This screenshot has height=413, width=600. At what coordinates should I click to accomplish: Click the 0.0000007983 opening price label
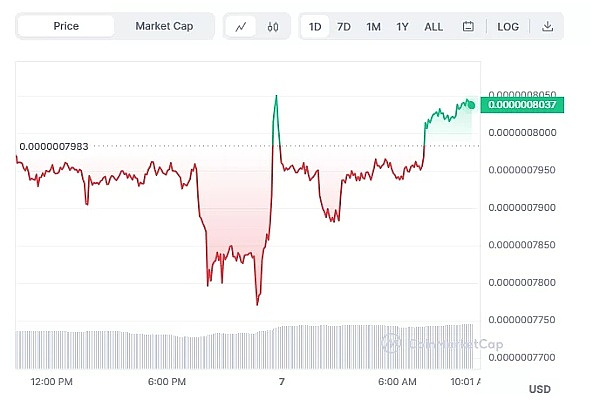(54, 147)
